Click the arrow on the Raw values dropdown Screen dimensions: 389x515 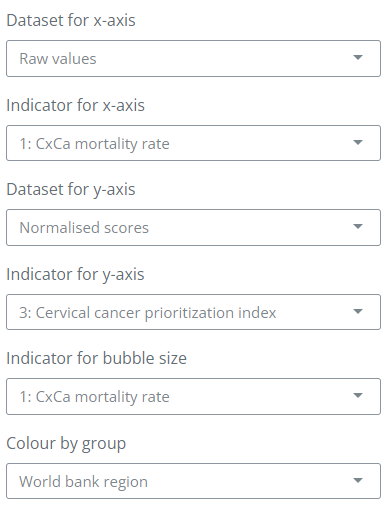pyautogui.click(x=358, y=58)
